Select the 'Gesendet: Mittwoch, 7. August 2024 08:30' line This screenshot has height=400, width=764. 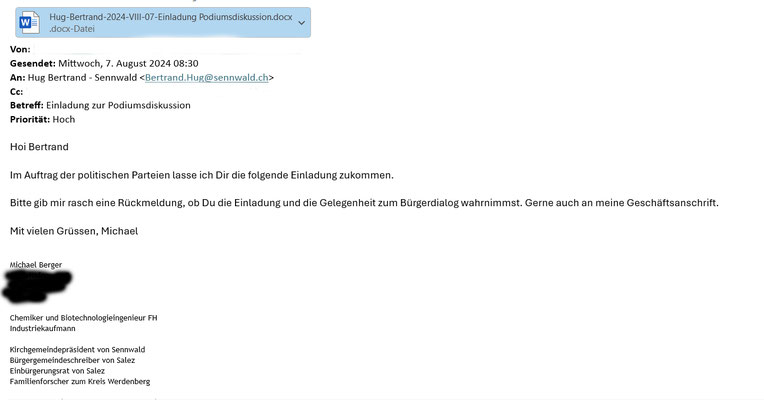[x=104, y=63]
